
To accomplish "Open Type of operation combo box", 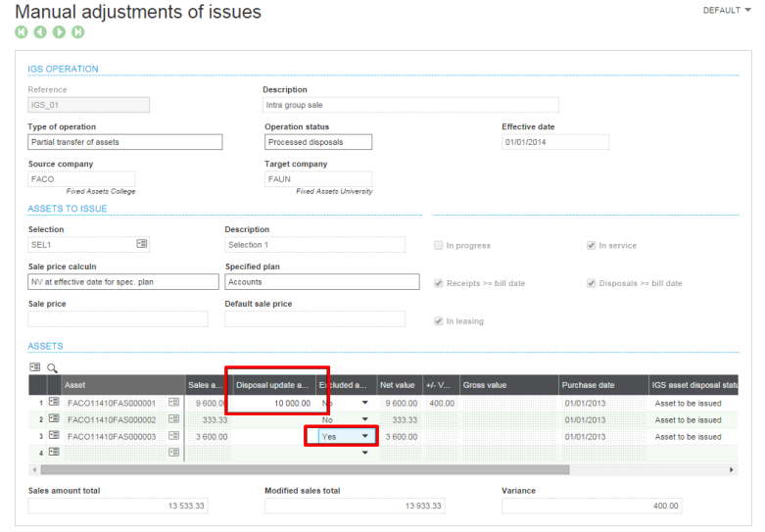I will tap(125, 142).
